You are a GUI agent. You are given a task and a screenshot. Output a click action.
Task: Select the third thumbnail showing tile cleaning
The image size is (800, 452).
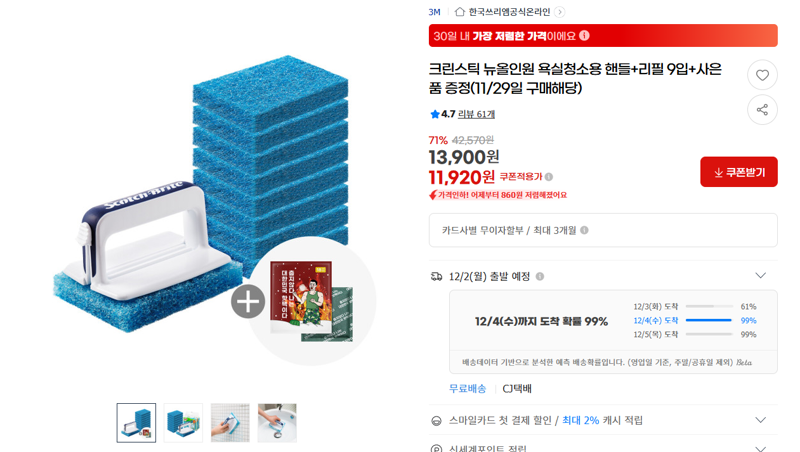(230, 423)
